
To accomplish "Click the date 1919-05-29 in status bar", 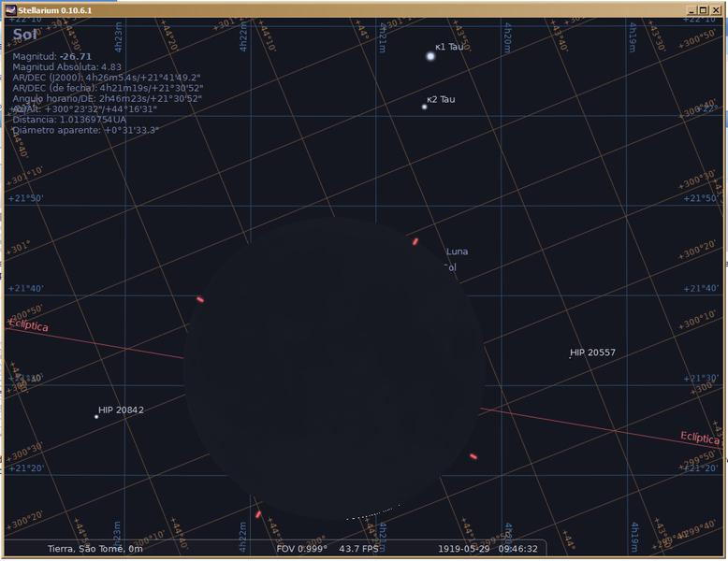I will click(x=464, y=549).
